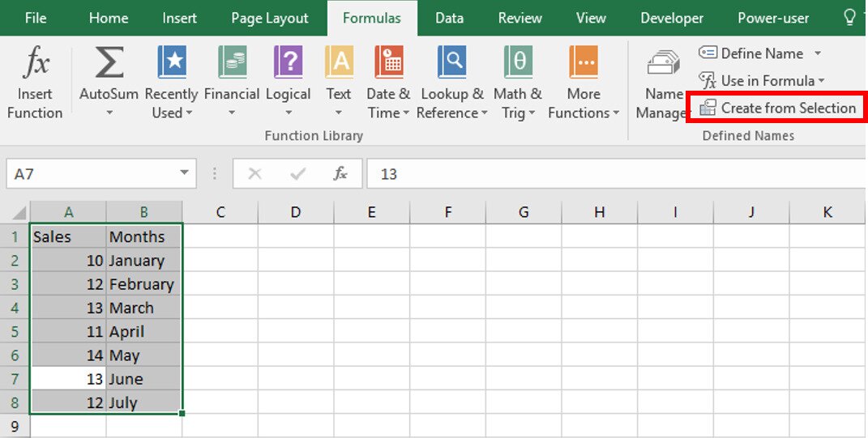Viewport: 868px width, 438px height.
Task: Switch to the Page Layout tab
Action: pos(269,18)
